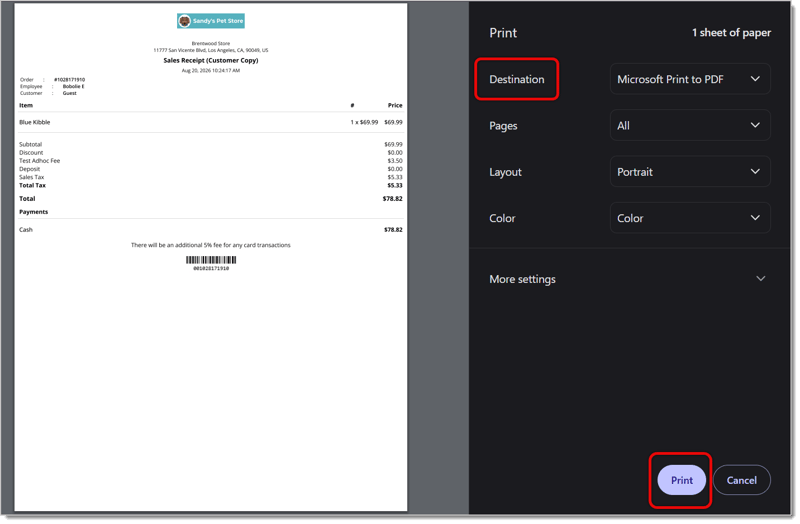Click order number #1028171910
The width and height of the screenshot is (800, 524).
[x=70, y=80]
